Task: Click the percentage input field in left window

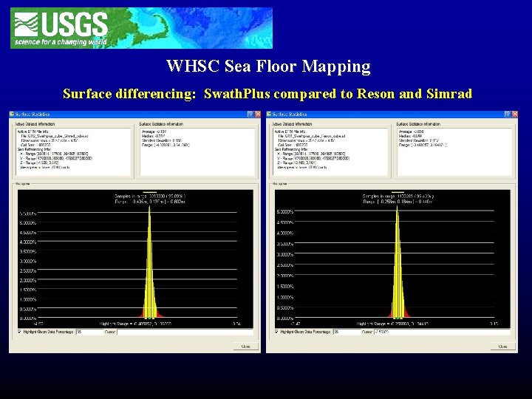Action: (x=89, y=332)
